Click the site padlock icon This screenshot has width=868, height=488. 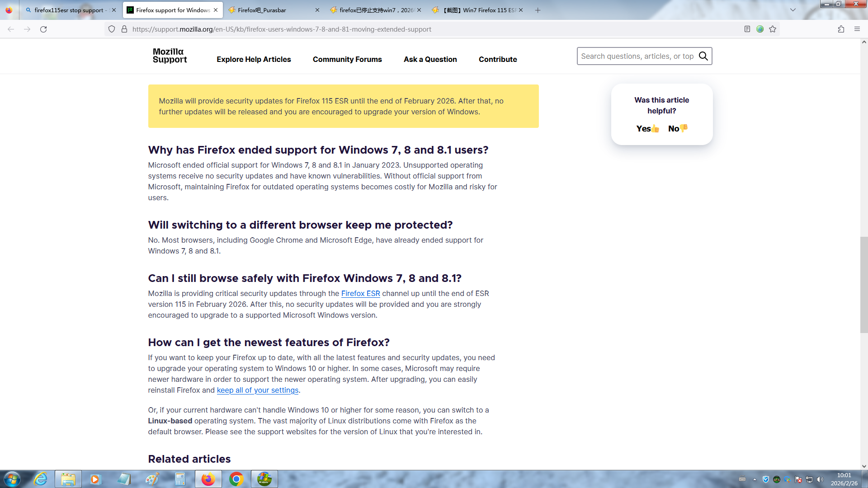tap(124, 29)
